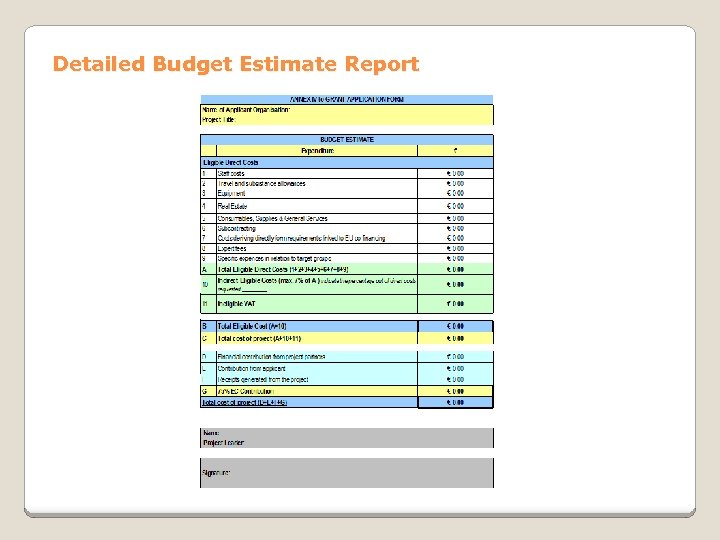Click the Total Eligible Direct Costs row label

[283, 270]
